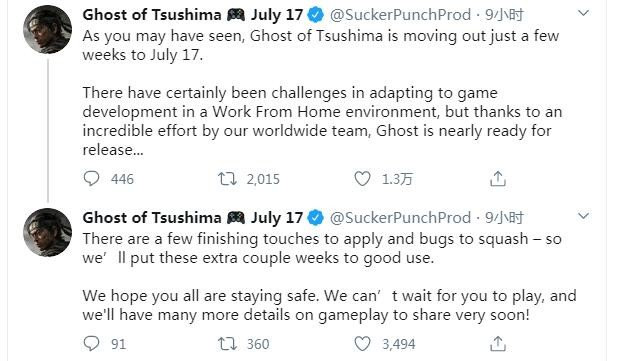Screen dimensions: 621x361
Task: Share the second tweet via upload icon
Action: click(x=498, y=344)
